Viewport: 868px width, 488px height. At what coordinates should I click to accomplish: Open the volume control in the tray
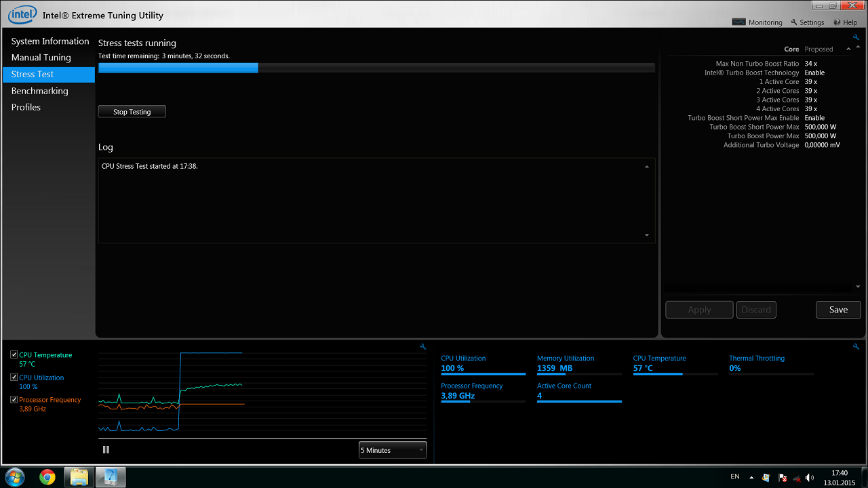point(810,477)
